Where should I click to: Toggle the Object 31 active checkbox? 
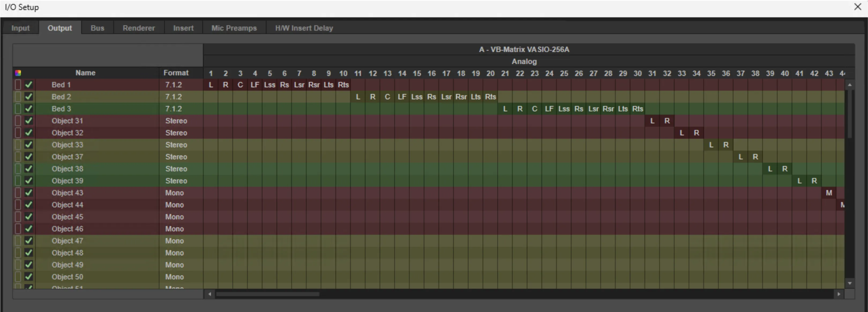(29, 121)
